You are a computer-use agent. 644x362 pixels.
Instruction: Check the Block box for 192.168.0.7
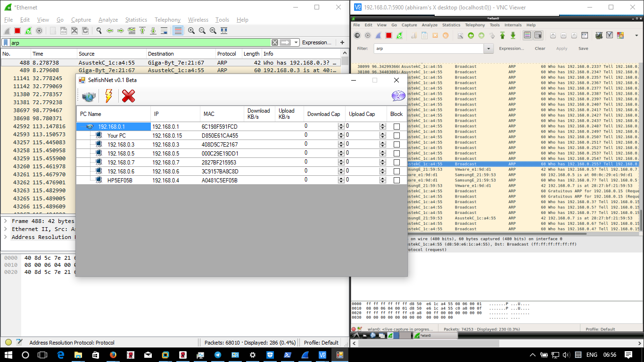(x=396, y=163)
